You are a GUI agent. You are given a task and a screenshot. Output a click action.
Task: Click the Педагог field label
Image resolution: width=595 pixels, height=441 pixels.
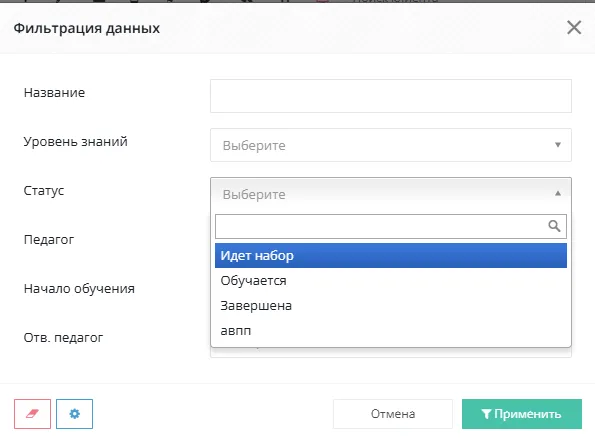pos(49,239)
